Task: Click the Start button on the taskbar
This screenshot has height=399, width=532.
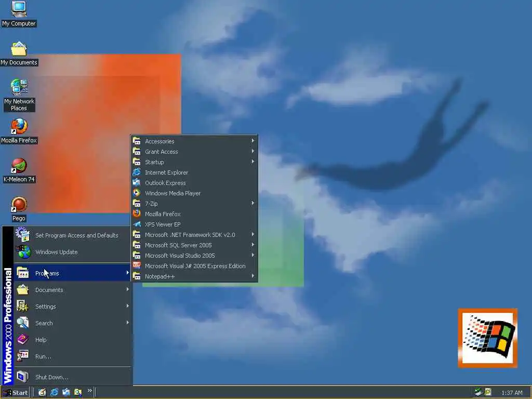Action: click(15, 393)
